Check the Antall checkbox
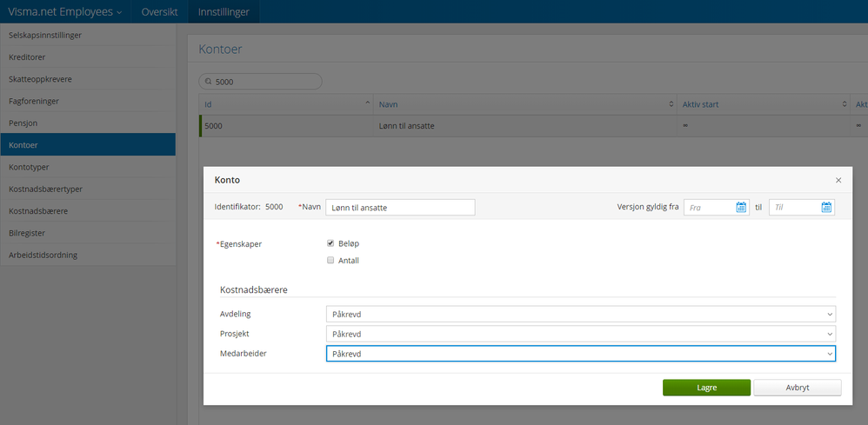Viewport: 868px width, 425px height. 331,260
